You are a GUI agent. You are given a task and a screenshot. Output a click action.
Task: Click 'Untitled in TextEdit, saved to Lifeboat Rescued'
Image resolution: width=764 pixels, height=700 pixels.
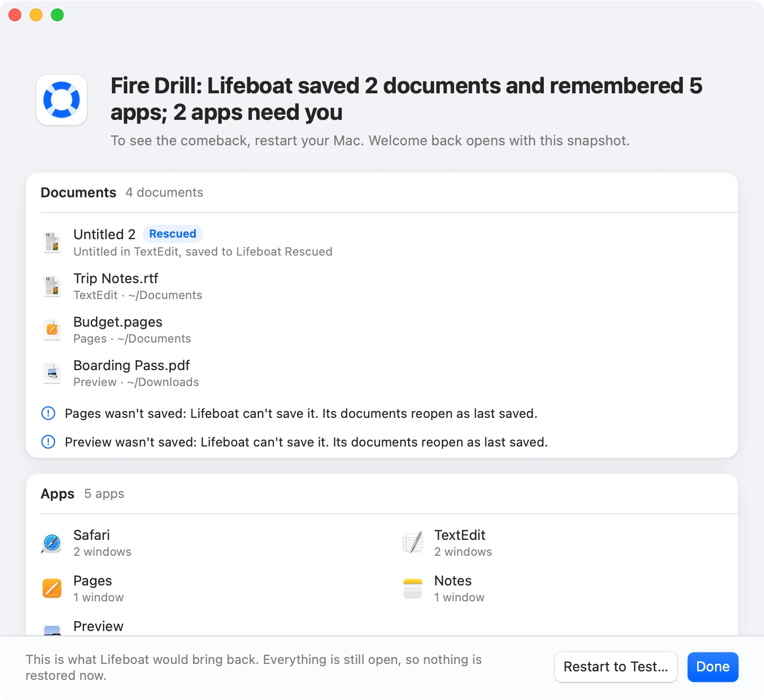203,252
